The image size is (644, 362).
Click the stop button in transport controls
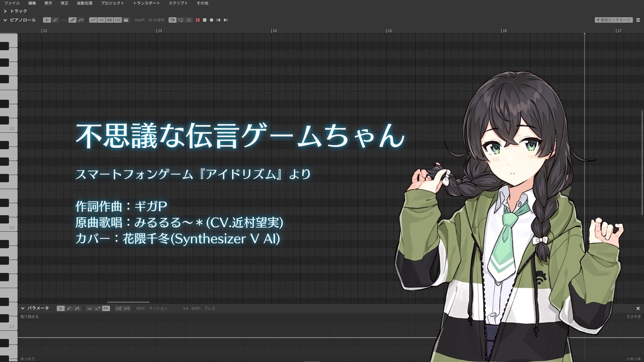pyautogui.click(x=204, y=20)
